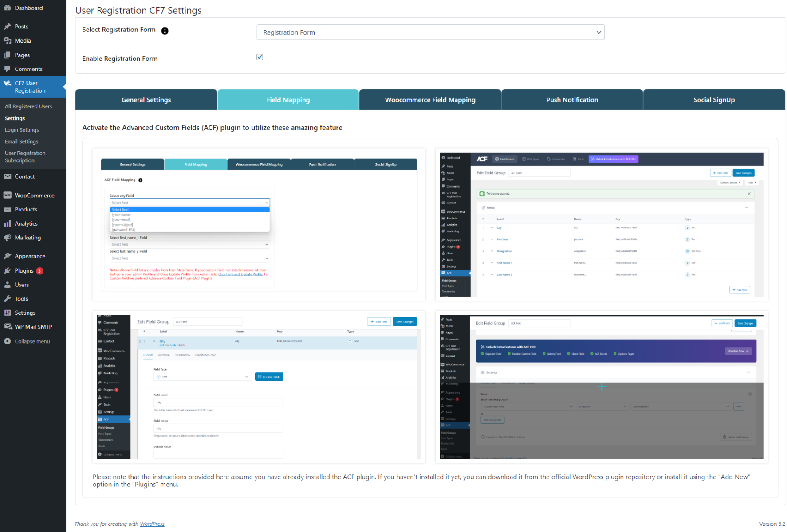Open the Woocommerce Field Mapping tab
The height and width of the screenshot is (532, 787).
(x=430, y=100)
